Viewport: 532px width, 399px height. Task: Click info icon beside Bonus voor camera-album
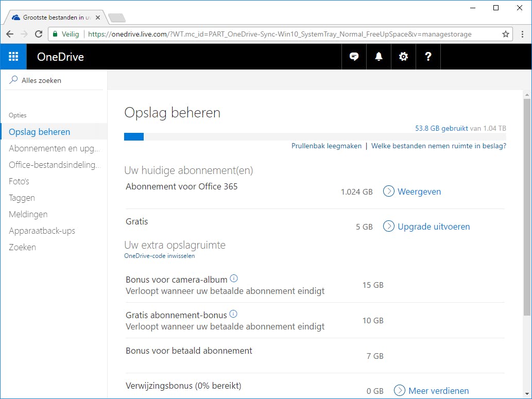(x=234, y=279)
